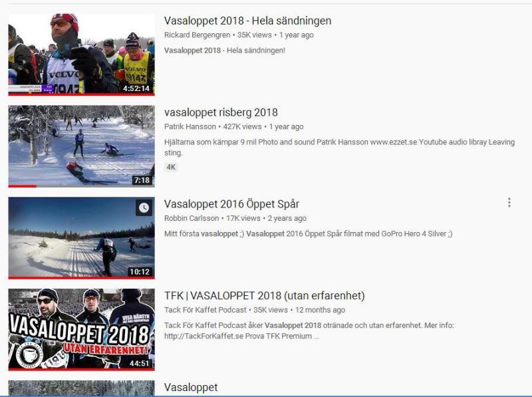Image resolution: width=532 pixels, height=397 pixels.
Task: Click the title Vasaloppet 2018 - Hela sändningen
Action: 247,21
